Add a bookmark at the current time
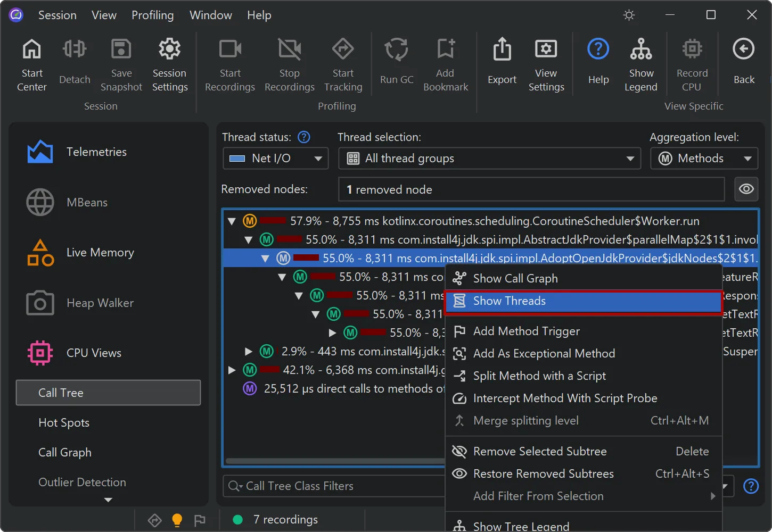 445,64
